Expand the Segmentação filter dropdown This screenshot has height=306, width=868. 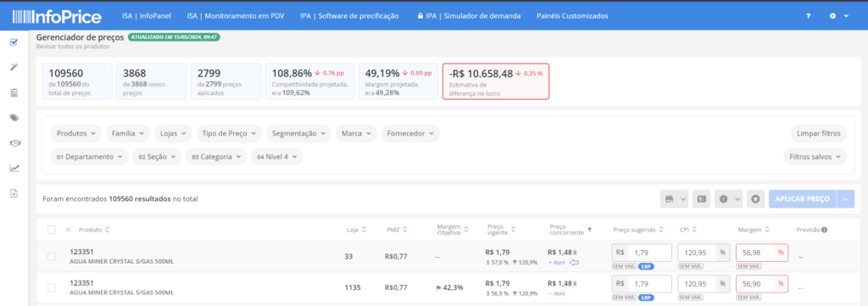pos(299,133)
